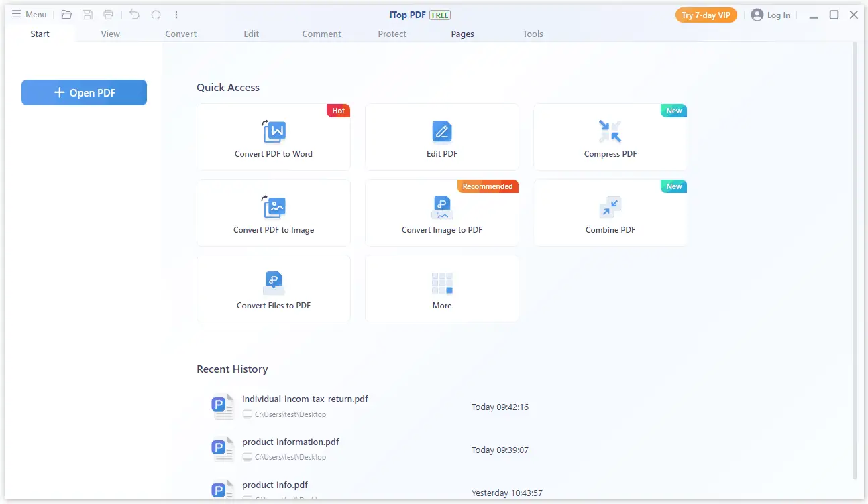This screenshot has height=504, width=868.
Task: Switch to the Start tab
Action: pos(40,34)
